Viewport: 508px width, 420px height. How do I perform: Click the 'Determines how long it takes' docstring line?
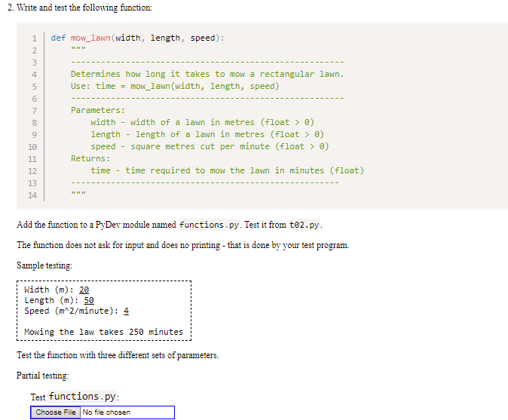point(207,74)
